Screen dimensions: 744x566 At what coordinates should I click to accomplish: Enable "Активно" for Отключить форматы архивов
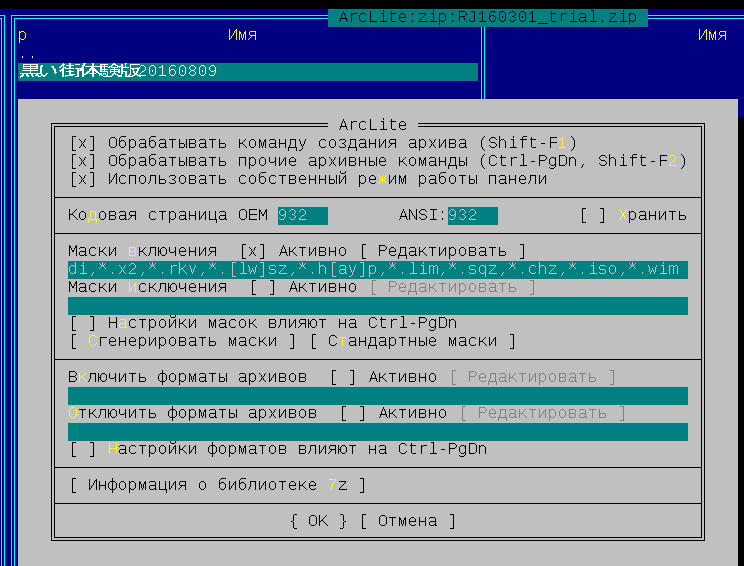[x=353, y=413]
